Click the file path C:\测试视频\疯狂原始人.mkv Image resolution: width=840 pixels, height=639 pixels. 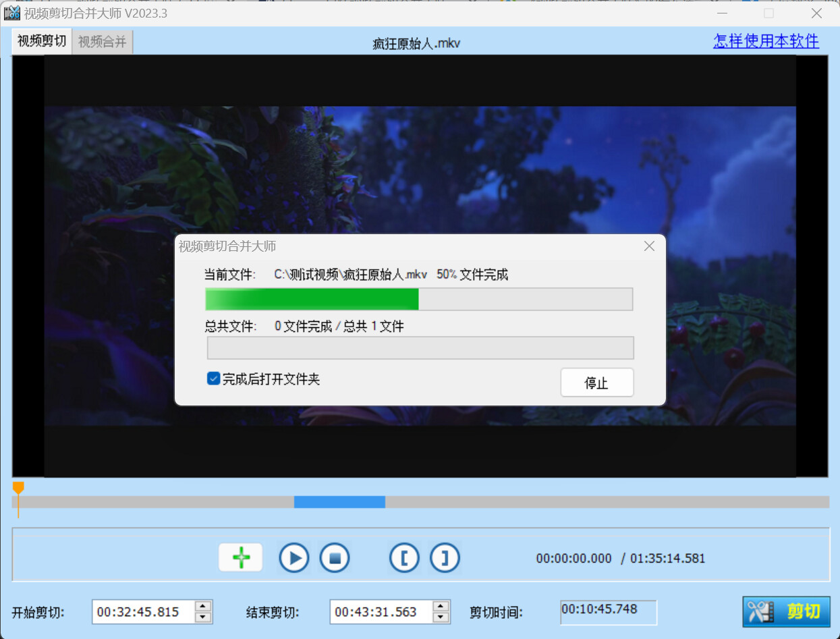(x=351, y=275)
